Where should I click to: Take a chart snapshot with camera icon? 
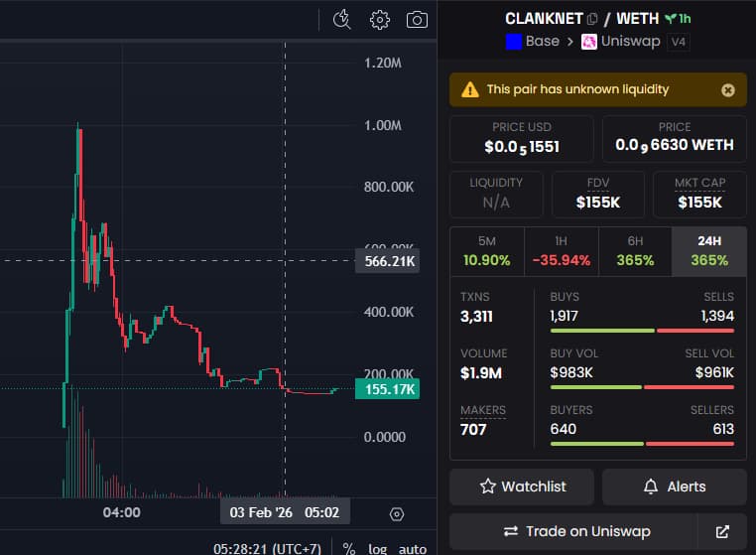pyautogui.click(x=417, y=19)
